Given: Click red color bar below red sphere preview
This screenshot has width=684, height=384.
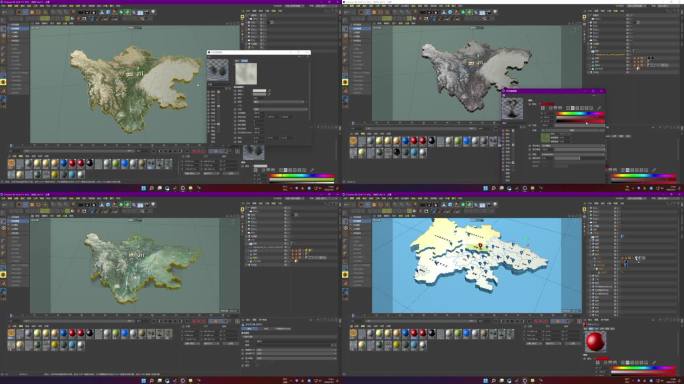Looking at the screenshot, I should 601,358.
